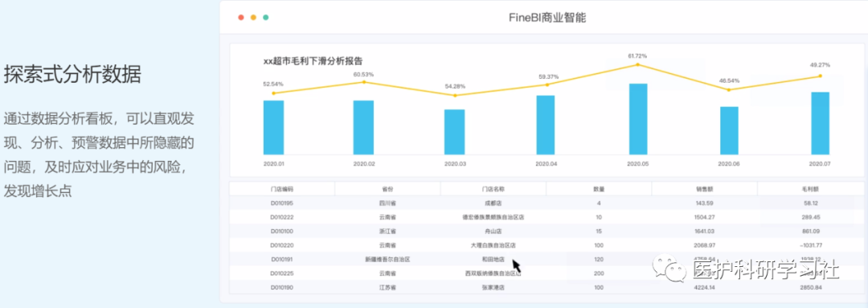The image size is (868, 308).
Task: Sort by the 门店编码 column header
Action: tap(282, 189)
